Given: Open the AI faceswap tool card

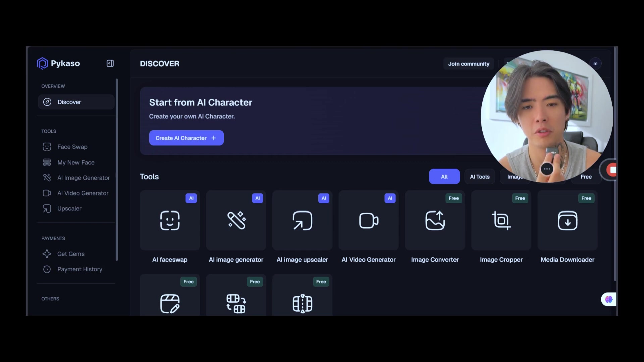Looking at the screenshot, I should click(x=170, y=221).
